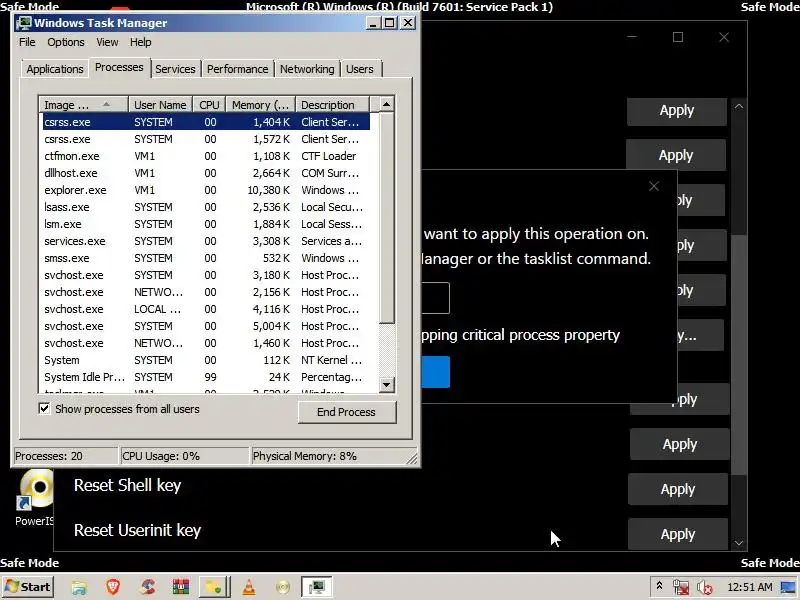Close the dark background tool window
The image size is (800, 600).
723,37
